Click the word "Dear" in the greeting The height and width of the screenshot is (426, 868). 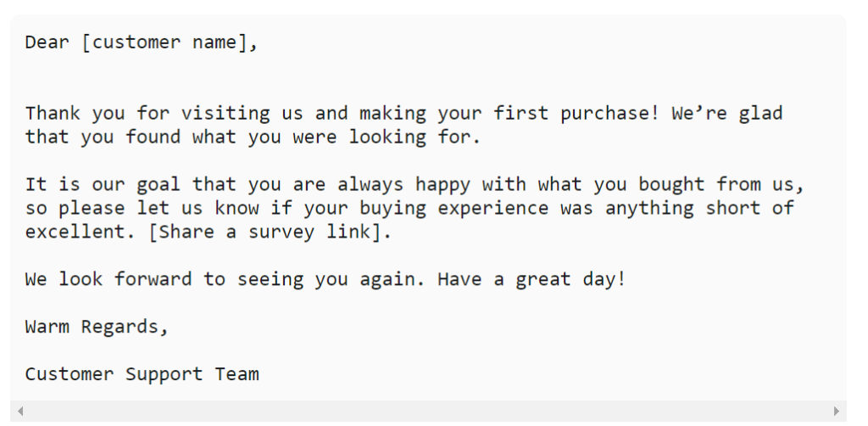(47, 42)
